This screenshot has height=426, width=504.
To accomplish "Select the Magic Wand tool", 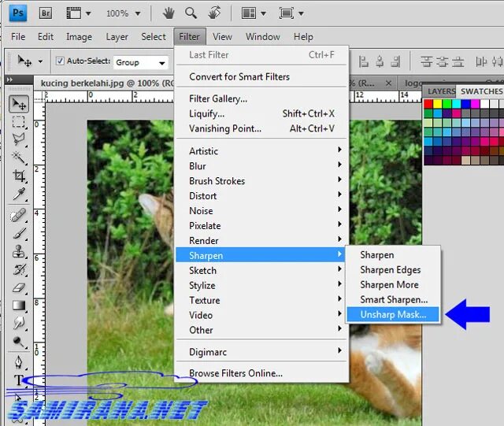I will click(x=19, y=157).
